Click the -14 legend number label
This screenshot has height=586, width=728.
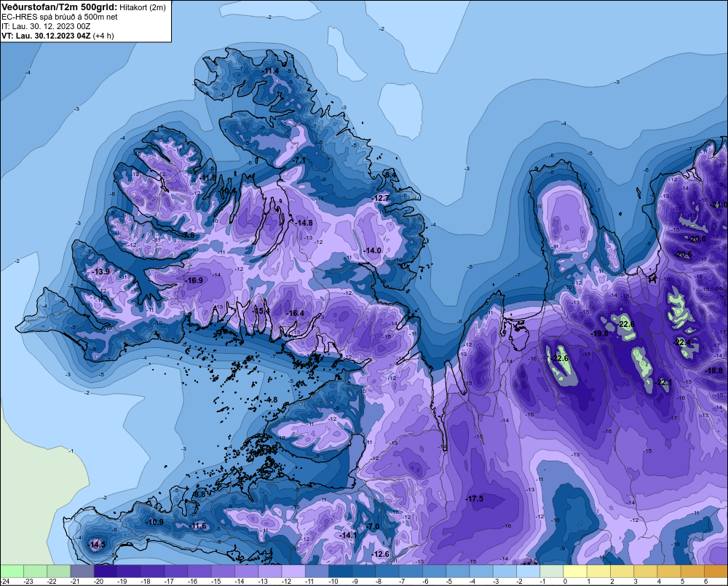click(240, 582)
